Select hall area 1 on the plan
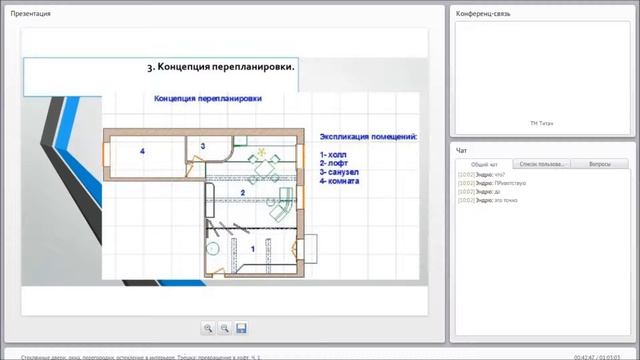 tap(253, 249)
